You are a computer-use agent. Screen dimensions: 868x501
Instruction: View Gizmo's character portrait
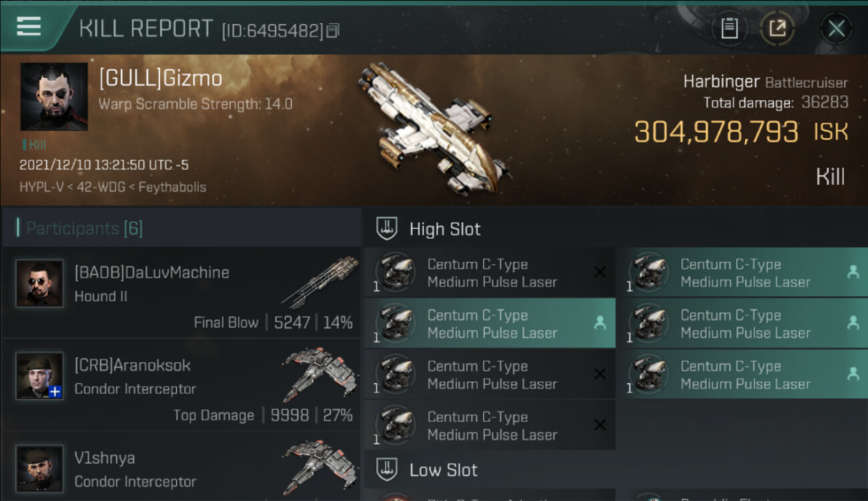(54, 96)
